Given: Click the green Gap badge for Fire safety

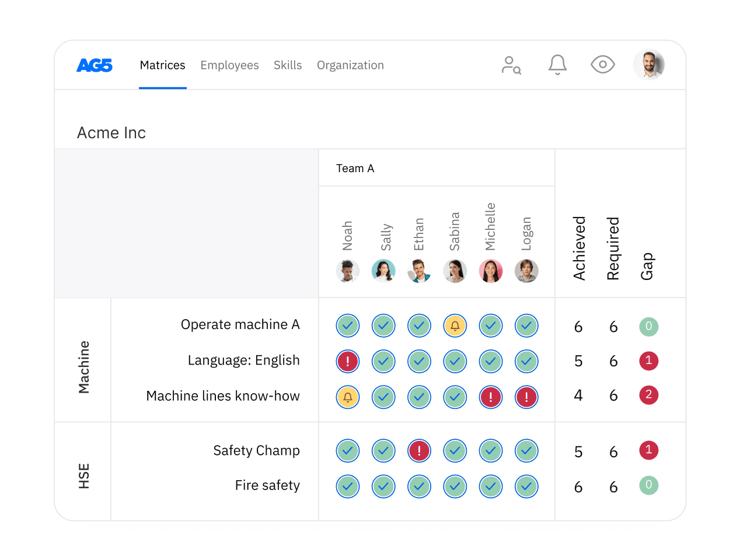Looking at the screenshot, I should (x=648, y=486).
